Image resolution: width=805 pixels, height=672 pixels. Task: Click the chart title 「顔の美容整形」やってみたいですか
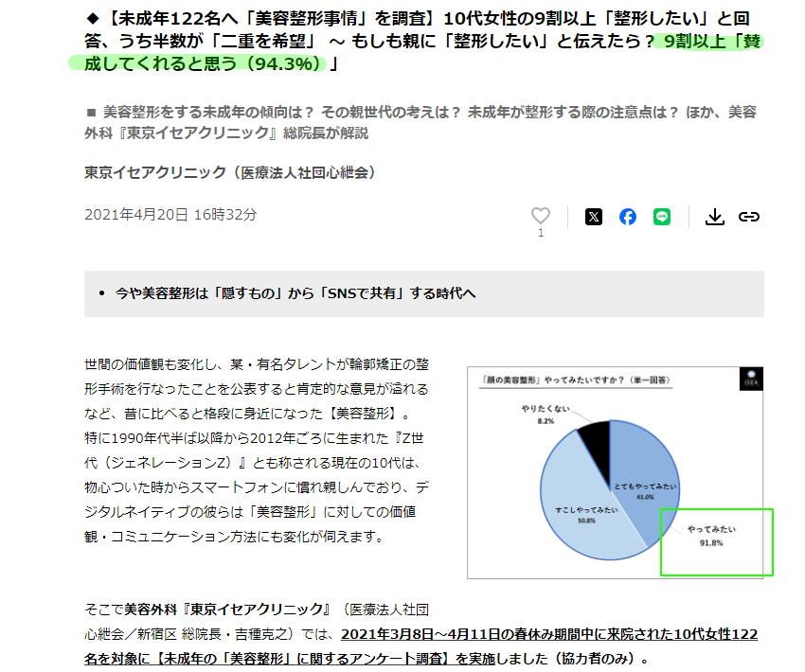551,380
